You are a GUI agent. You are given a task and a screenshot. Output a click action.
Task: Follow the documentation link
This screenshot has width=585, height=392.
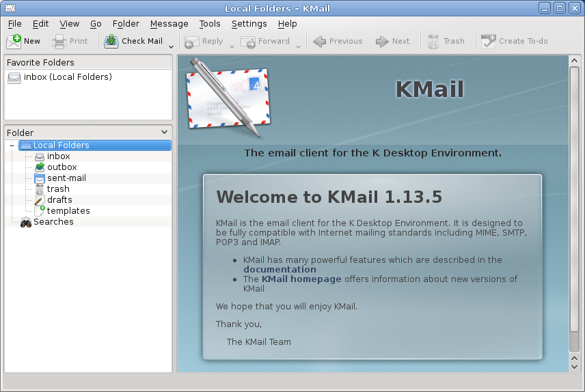click(280, 269)
